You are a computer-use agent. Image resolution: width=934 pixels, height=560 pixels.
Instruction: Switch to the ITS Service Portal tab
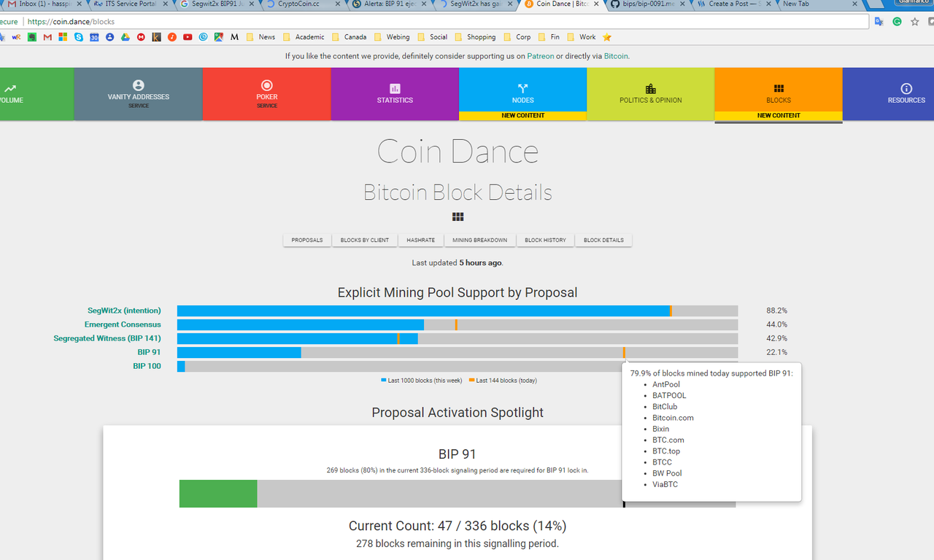[x=130, y=4]
